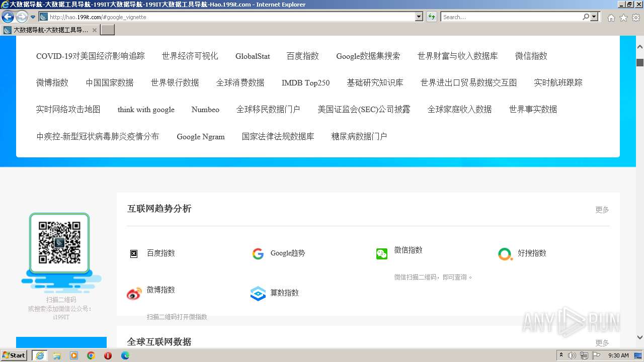Open 世界银行数据 link
This screenshot has height=362, width=644.
(x=175, y=83)
